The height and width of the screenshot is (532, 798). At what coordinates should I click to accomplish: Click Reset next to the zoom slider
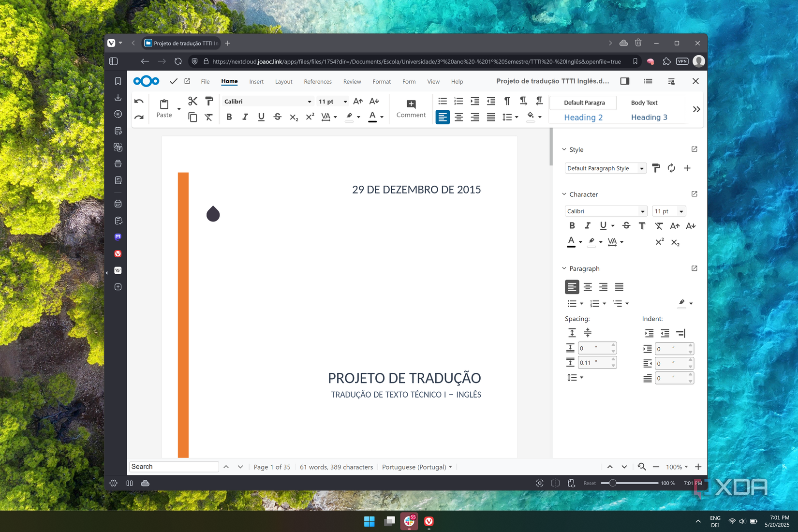tap(589, 483)
